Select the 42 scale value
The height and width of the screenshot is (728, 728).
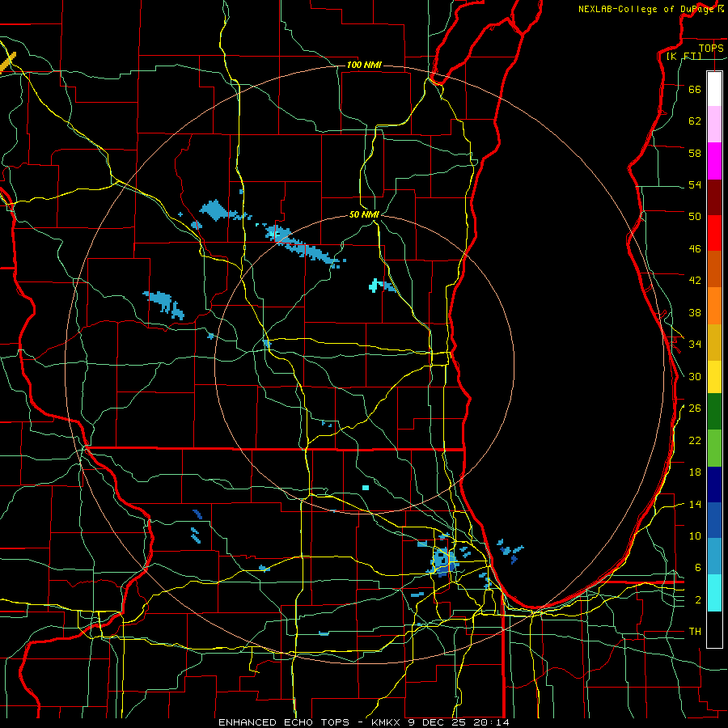tap(695, 281)
